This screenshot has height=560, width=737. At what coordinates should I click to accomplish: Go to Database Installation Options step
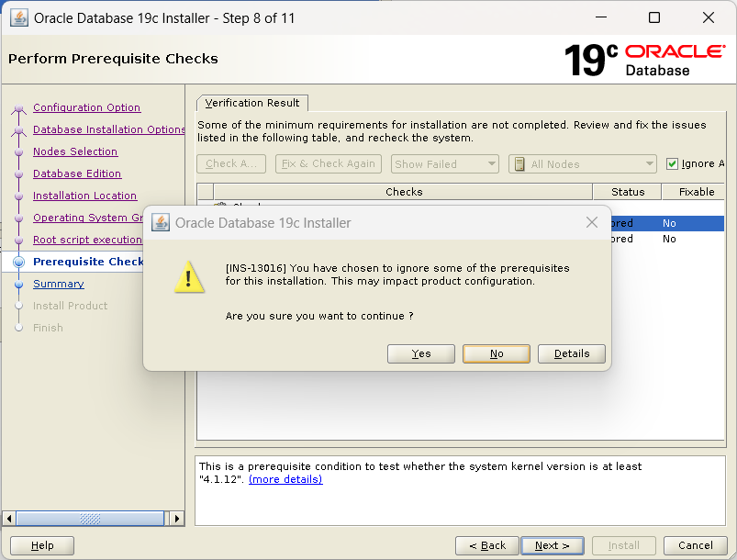coord(108,129)
